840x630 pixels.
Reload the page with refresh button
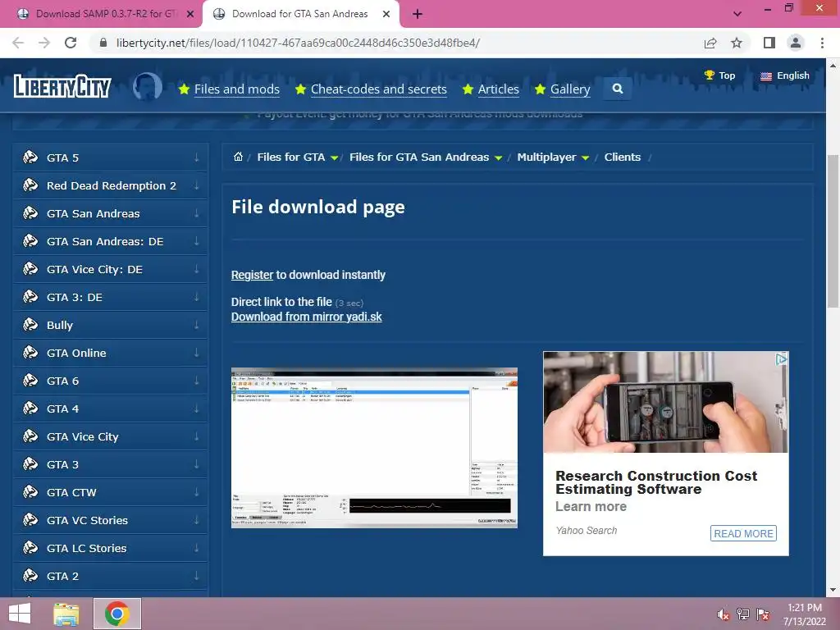(x=71, y=43)
